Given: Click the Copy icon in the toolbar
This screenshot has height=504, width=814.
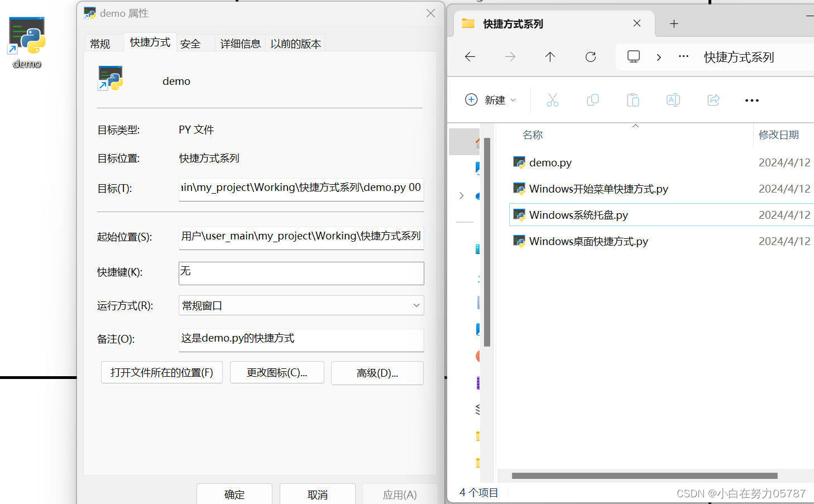Looking at the screenshot, I should pos(592,99).
